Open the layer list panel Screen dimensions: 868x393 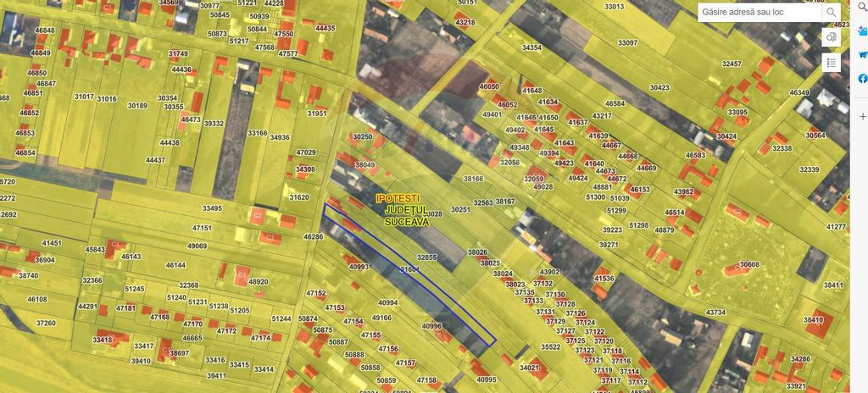point(831,63)
